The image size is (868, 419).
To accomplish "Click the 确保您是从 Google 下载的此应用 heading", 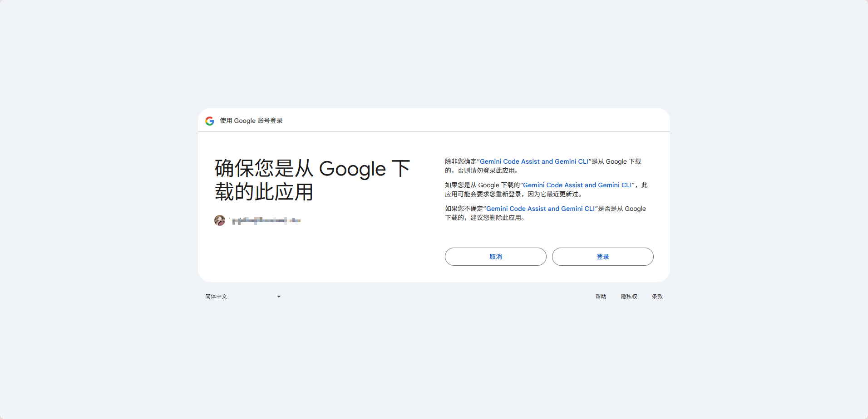I will pos(312,180).
